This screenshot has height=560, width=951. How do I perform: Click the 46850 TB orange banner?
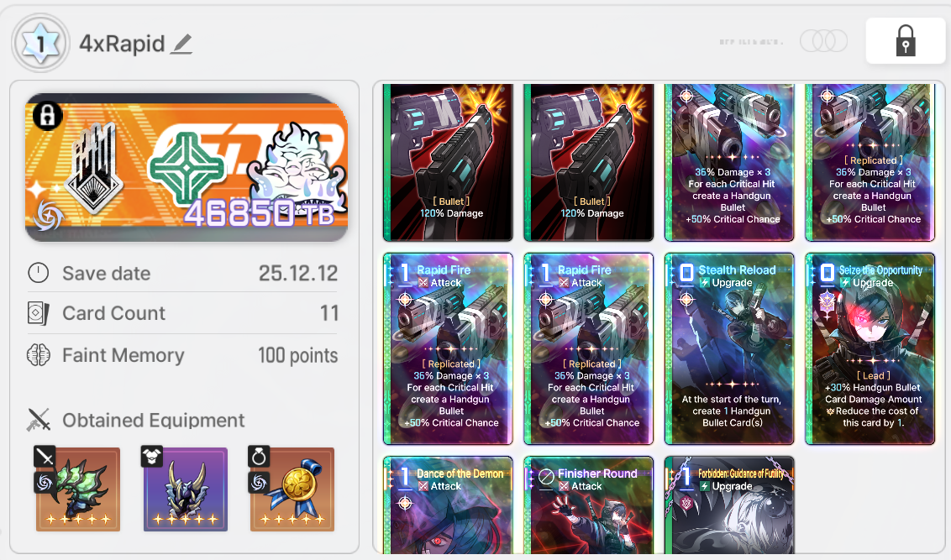(x=187, y=168)
